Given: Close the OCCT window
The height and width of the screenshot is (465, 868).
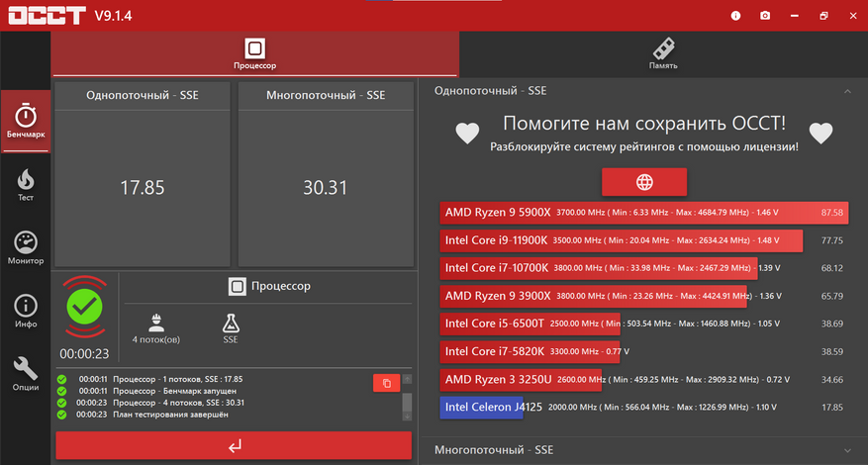Looking at the screenshot, I should [853, 16].
